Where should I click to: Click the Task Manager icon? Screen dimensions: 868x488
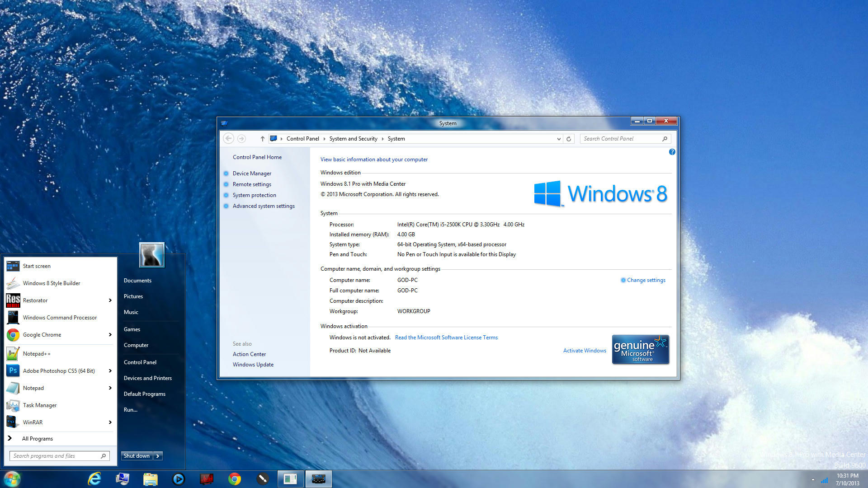click(13, 405)
